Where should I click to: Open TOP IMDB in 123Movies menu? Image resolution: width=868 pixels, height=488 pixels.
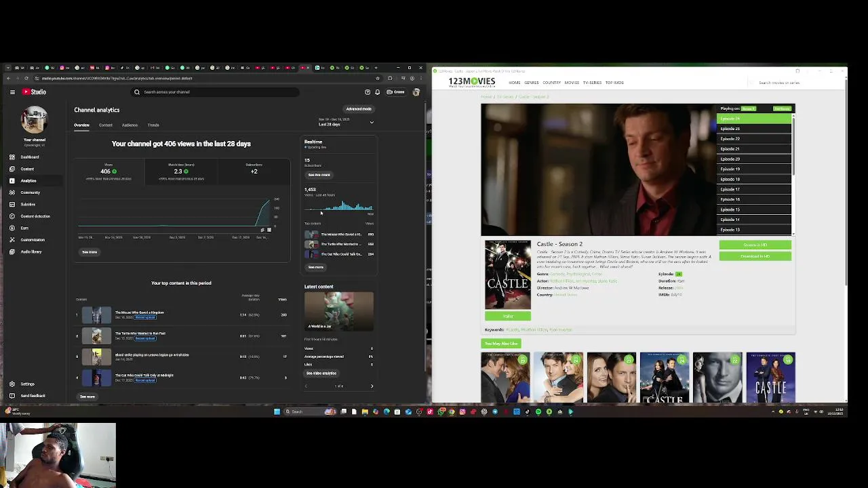click(614, 83)
